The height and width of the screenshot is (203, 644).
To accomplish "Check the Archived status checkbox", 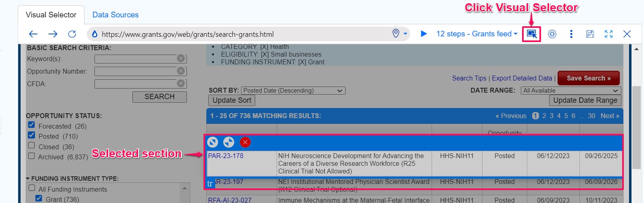I will (x=31, y=156).
